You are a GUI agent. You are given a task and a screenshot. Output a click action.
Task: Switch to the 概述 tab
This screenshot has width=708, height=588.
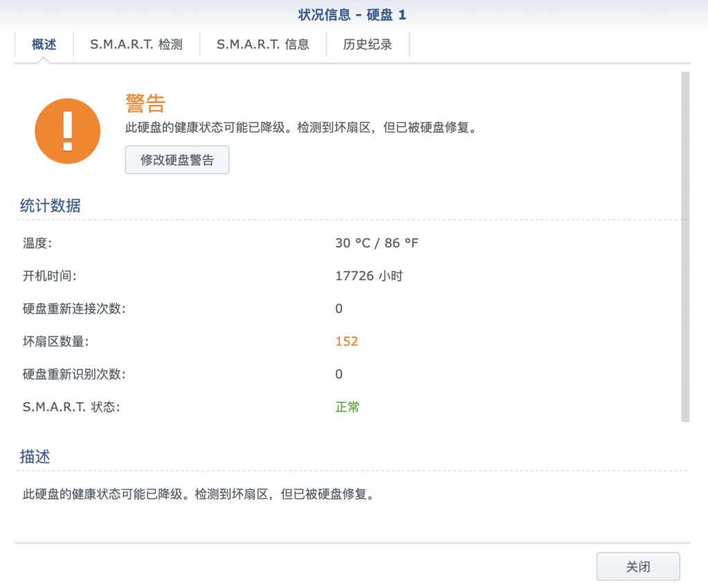tap(44, 45)
